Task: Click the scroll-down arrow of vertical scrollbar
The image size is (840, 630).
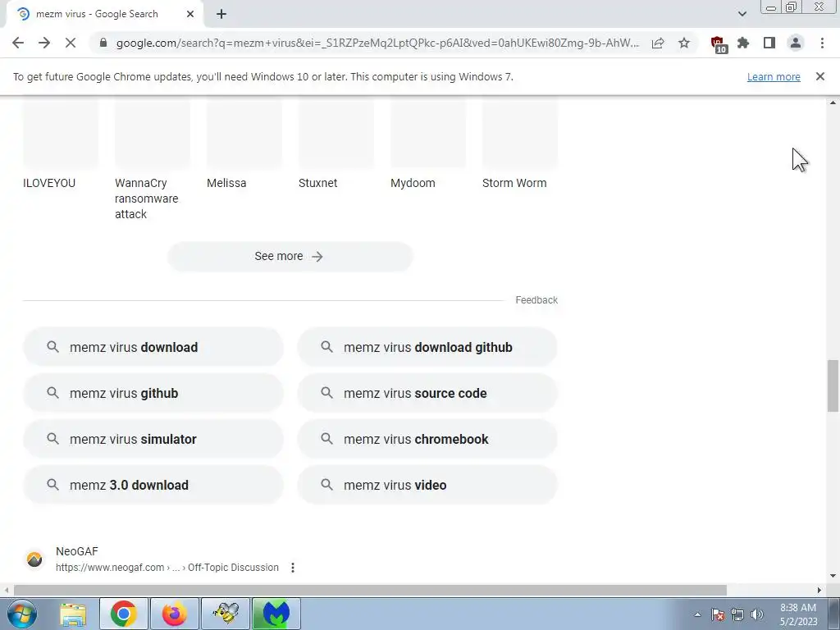Action: [x=833, y=577]
